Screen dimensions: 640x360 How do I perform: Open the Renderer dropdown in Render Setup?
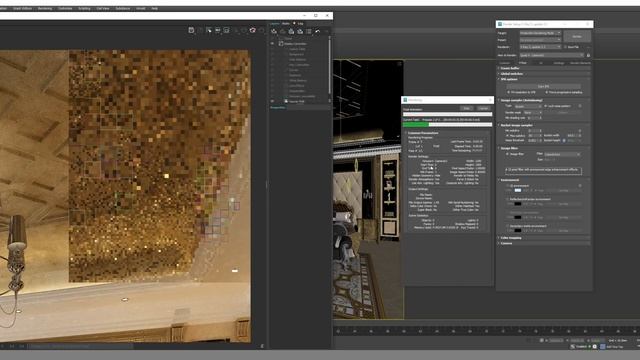tap(540, 47)
